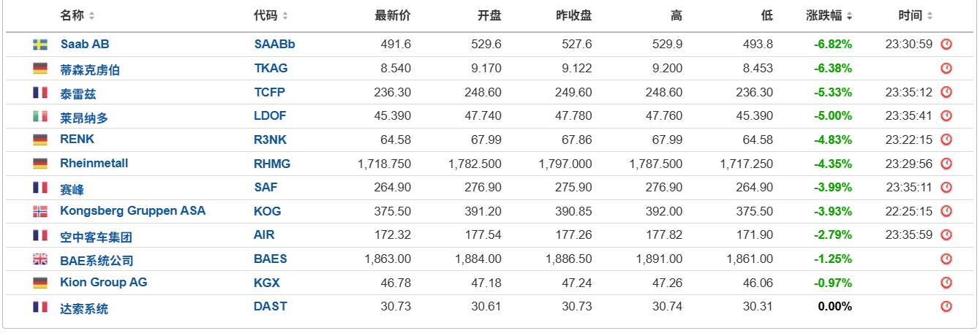Click the clock icon in the BAE系统公司 row
This screenshot has width=980, height=336.
click(x=946, y=259)
